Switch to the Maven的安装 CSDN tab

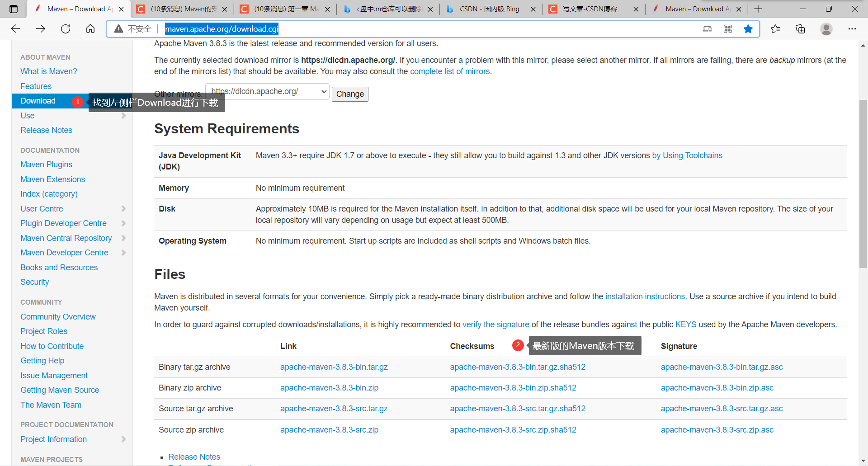tap(183, 9)
